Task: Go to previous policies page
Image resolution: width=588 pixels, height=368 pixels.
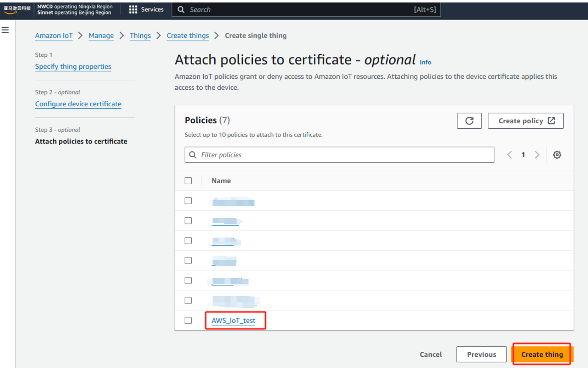Action: point(509,155)
